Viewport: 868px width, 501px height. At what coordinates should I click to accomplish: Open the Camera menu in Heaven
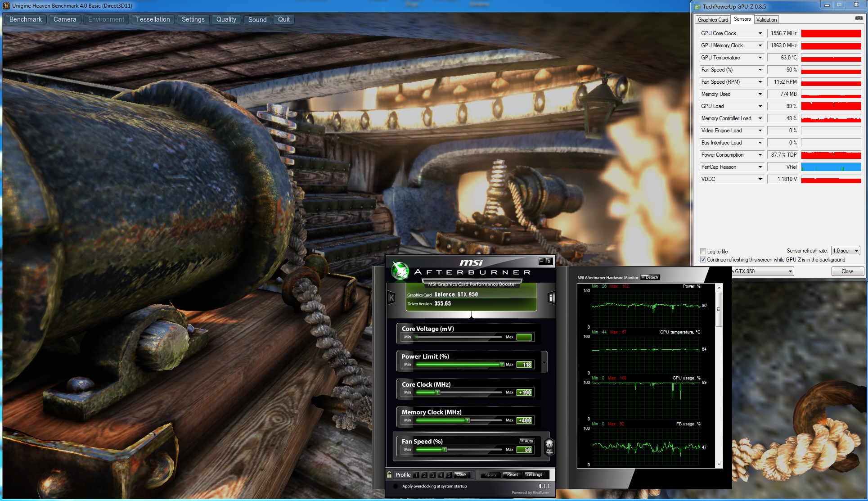point(65,19)
